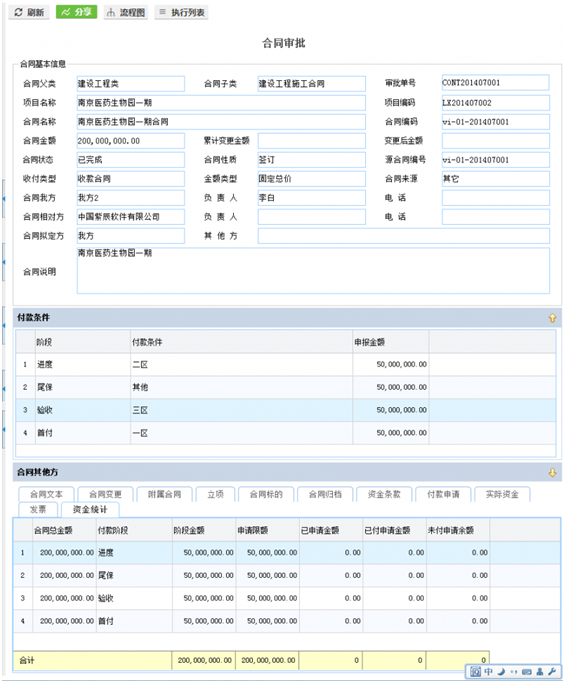Click the empty 变更后金额 field
Viewport: 563px width, 681px height.
tap(496, 141)
